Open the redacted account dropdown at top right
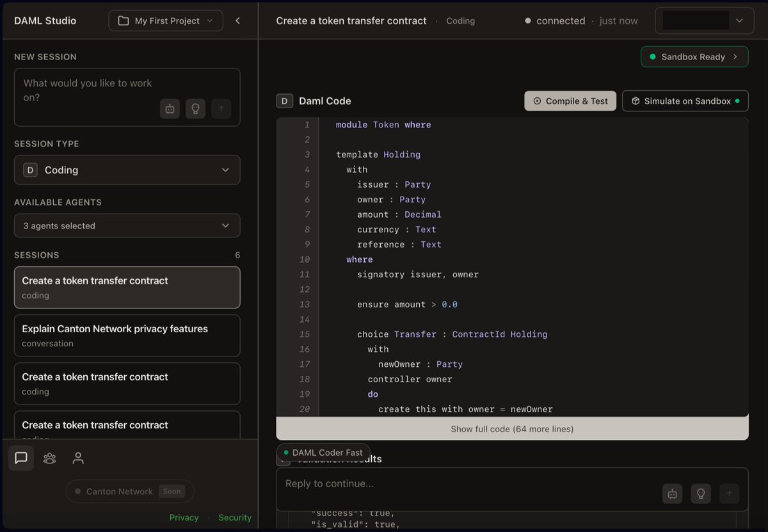This screenshot has width=768, height=532. tap(705, 20)
